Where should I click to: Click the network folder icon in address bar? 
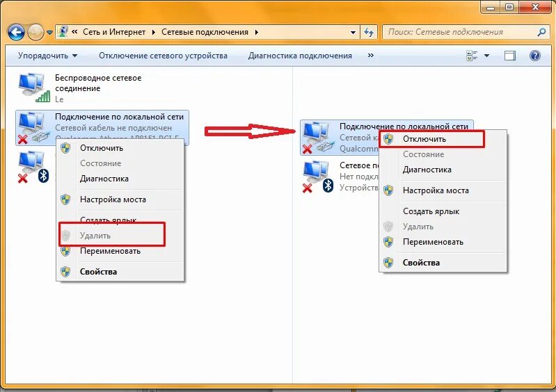pos(63,32)
